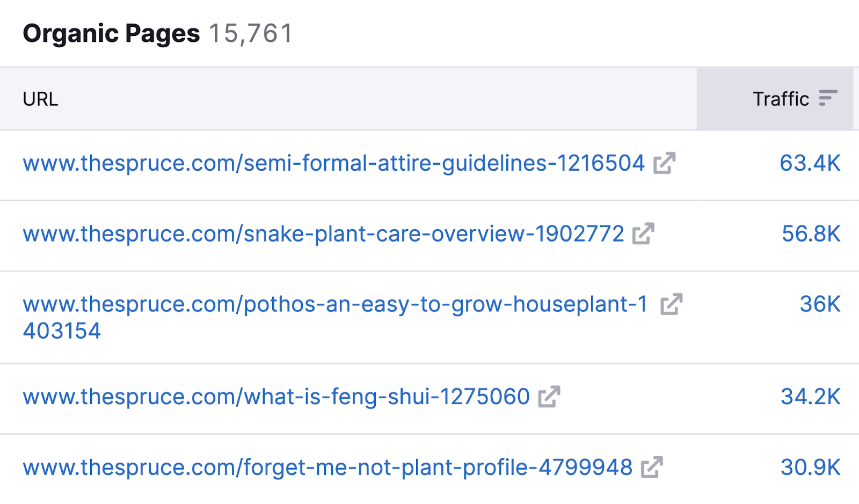
Task: Sort the table by the URL column header
Action: click(40, 99)
